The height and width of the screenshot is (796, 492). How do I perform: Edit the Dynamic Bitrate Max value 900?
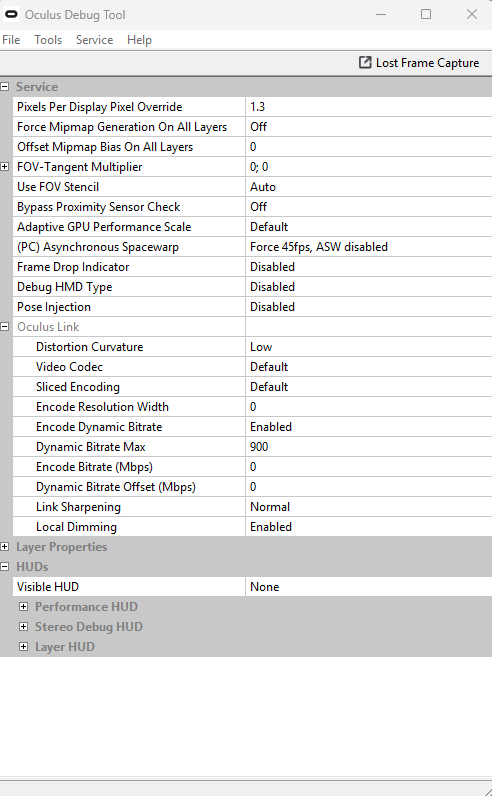369,447
